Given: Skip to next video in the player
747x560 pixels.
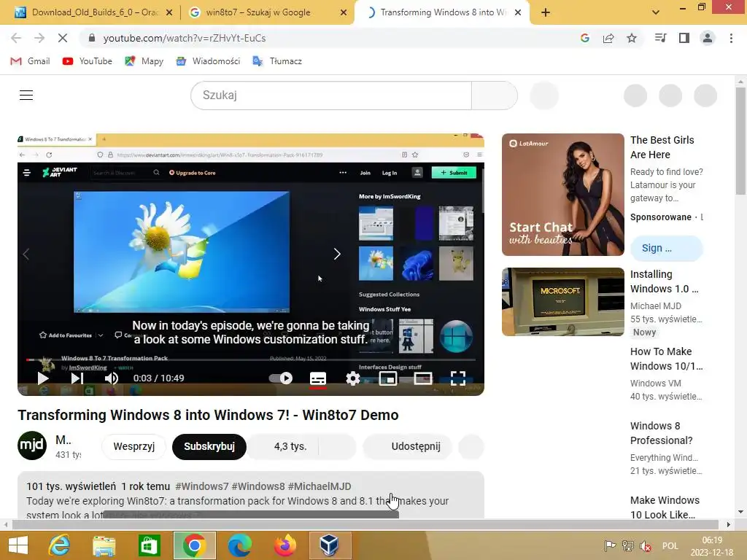Looking at the screenshot, I should pyautogui.click(x=77, y=378).
